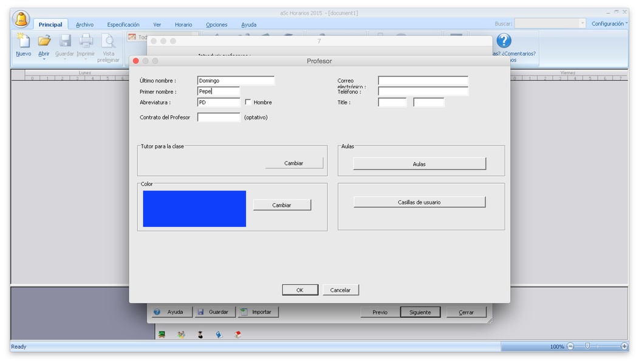This screenshot has height=364, width=639.
Task: Click the Nuevo document icon
Action: [x=23, y=41]
